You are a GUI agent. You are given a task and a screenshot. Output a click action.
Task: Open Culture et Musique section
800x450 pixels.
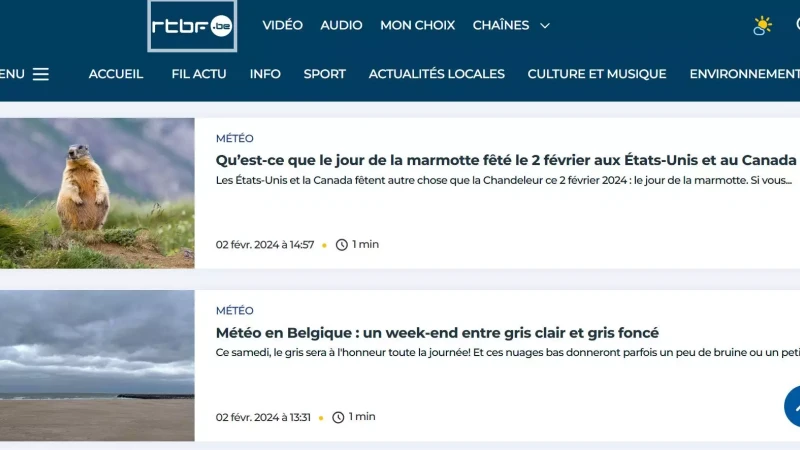[597, 74]
